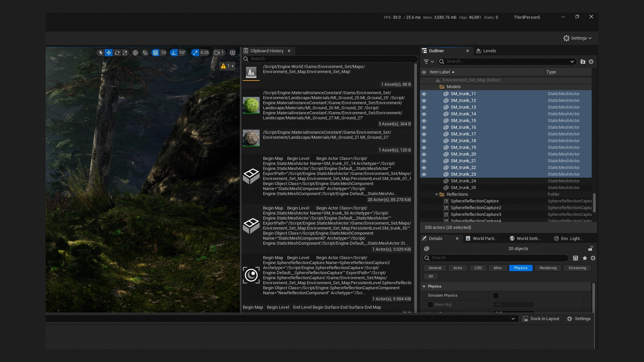644x362 pixels.
Task: Open the rotation snap 10° value dropdown
Action: pos(182,53)
